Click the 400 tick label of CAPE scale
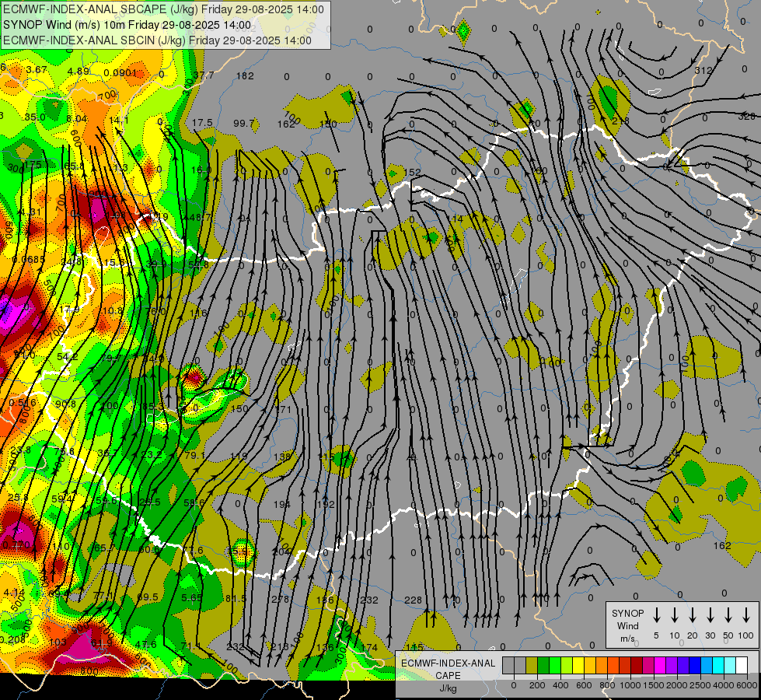This screenshot has height=700, width=761. coord(560,685)
